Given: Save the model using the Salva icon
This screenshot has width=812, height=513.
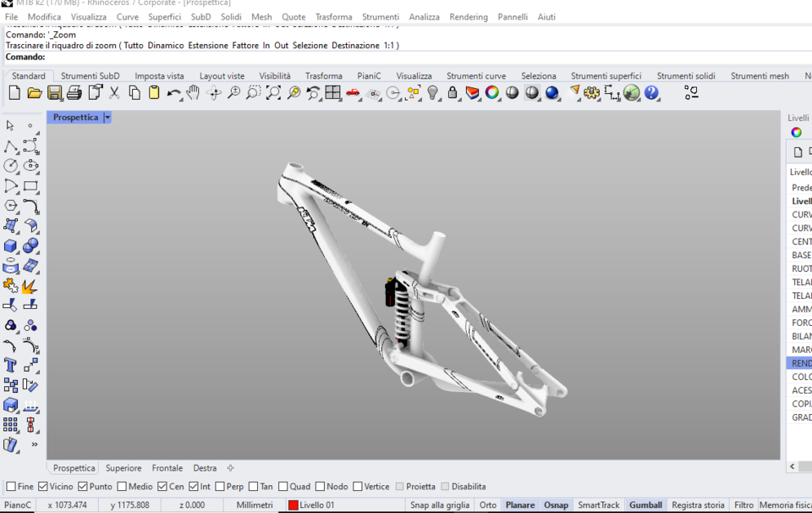Looking at the screenshot, I should click(54, 93).
